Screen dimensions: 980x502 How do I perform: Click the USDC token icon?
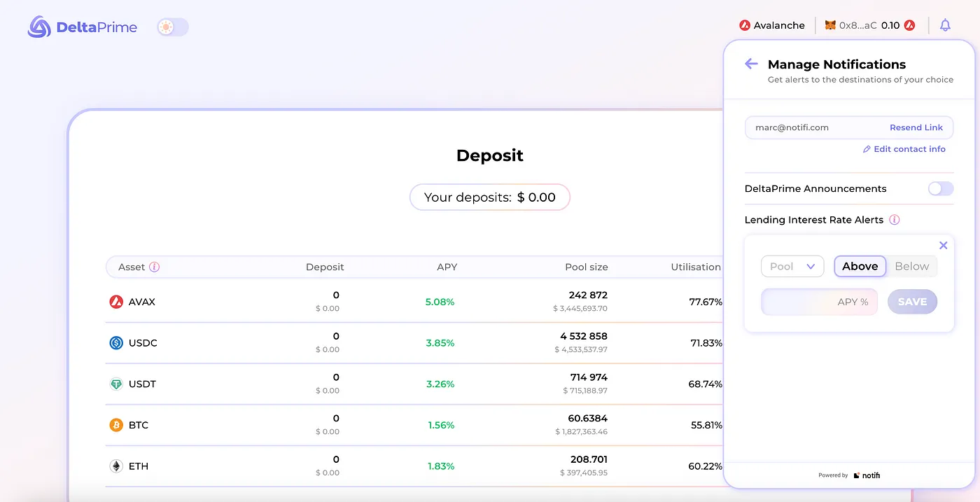[x=116, y=343]
